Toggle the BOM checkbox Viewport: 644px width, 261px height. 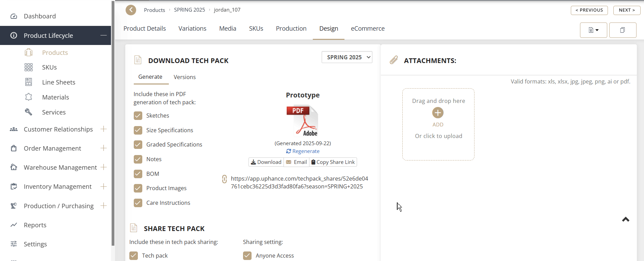pyautogui.click(x=138, y=174)
